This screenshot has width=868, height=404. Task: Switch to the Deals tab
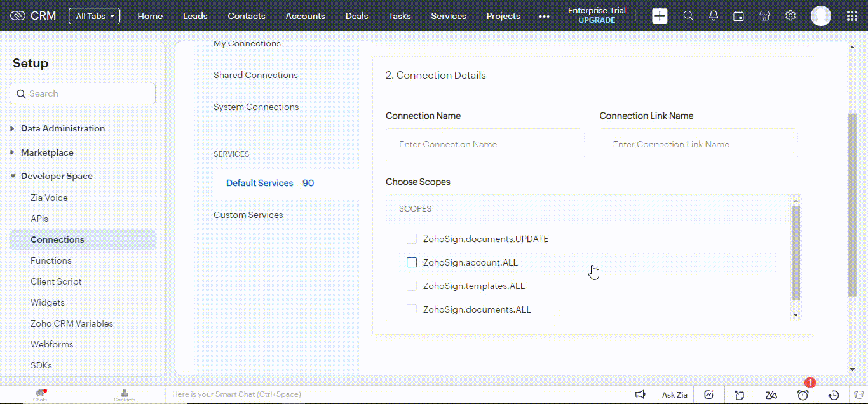click(x=356, y=15)
